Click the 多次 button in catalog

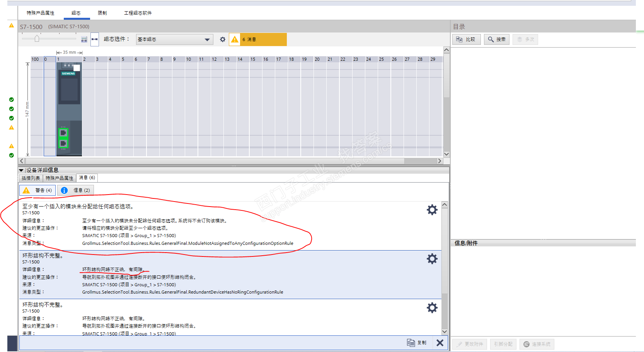pyautogui.click(x=525, y=39)
